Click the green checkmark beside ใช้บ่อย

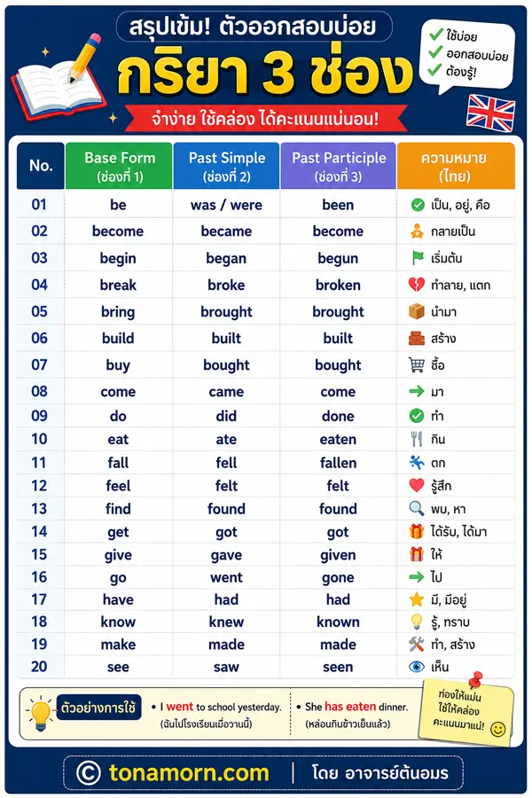[x=436, y=34]
